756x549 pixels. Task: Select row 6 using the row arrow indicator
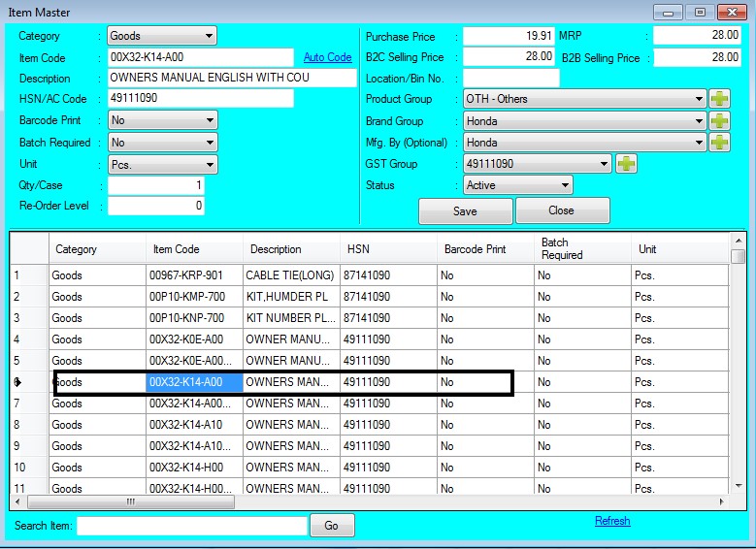tap(17, 382)
